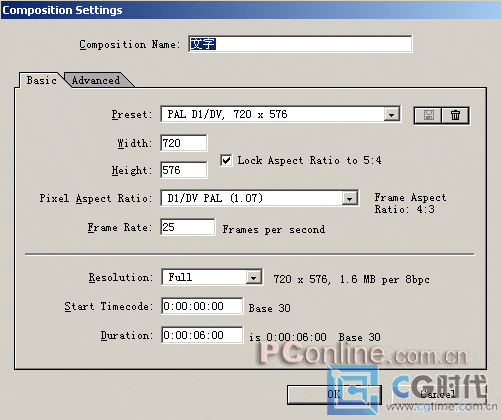Click the save preset floppy disk icon
Image resolution: width=502 pixels, height=420 pixels.
pyautogui.click(x=428, y=115)
